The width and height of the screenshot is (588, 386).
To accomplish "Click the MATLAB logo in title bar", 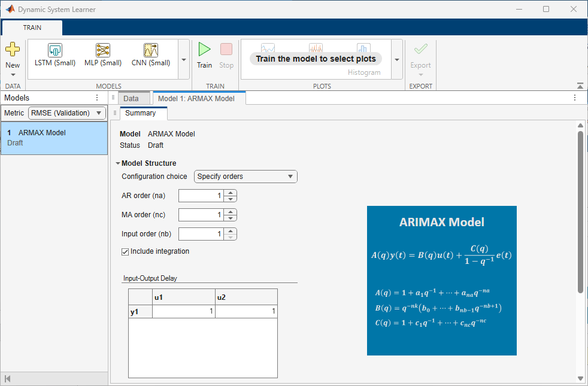I will click(10, 9).
